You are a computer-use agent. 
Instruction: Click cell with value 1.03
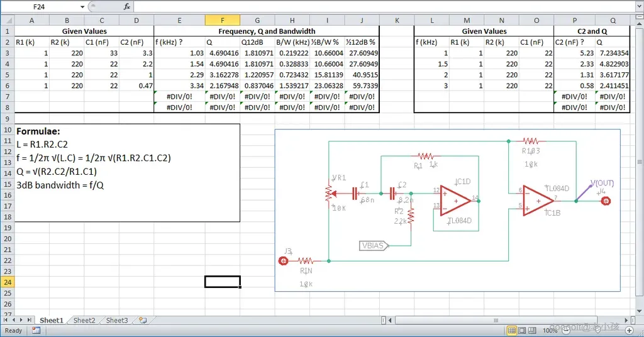(x=179, y=53)
